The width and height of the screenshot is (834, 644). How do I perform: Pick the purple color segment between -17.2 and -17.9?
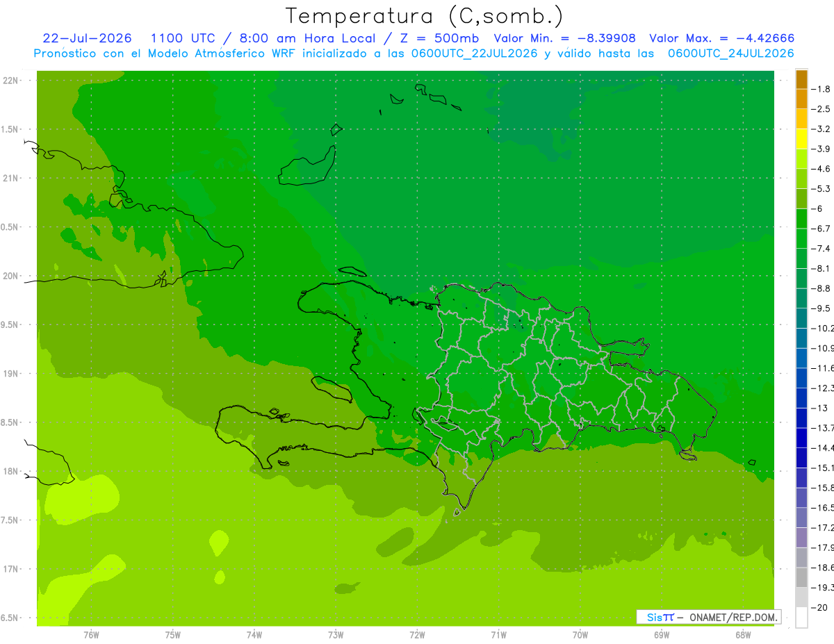coord(801,538)
